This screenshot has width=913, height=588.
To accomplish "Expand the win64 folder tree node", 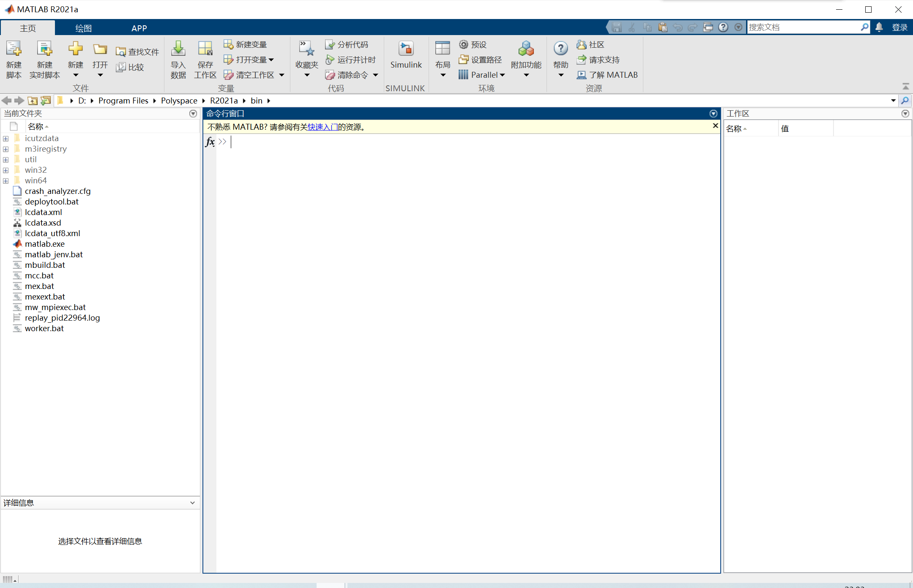I will (x=6, y=181).
